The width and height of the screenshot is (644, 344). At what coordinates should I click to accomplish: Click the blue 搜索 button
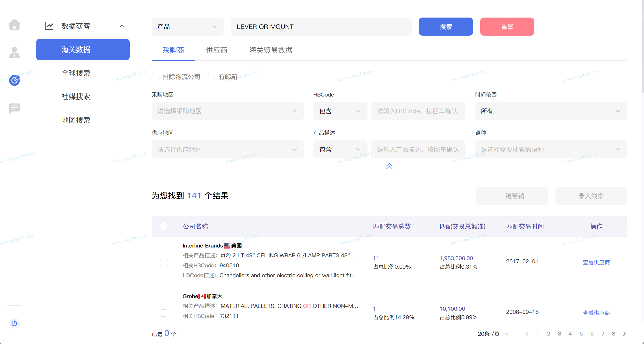pyautogui.click(x=446, y=27)
